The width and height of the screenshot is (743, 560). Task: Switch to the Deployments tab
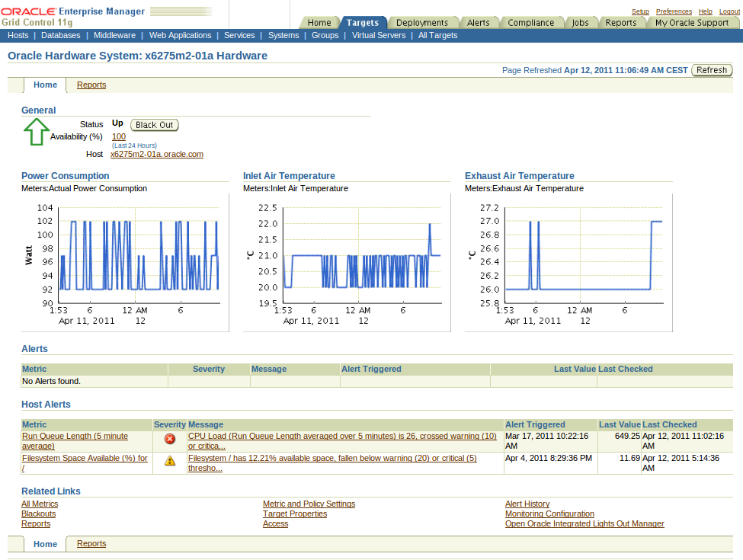(421, 22)
